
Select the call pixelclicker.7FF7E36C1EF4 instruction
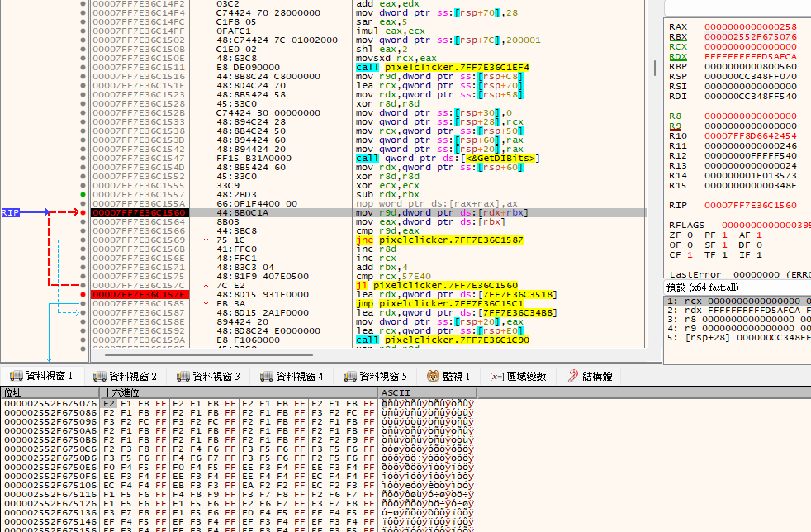click(443, 67)
